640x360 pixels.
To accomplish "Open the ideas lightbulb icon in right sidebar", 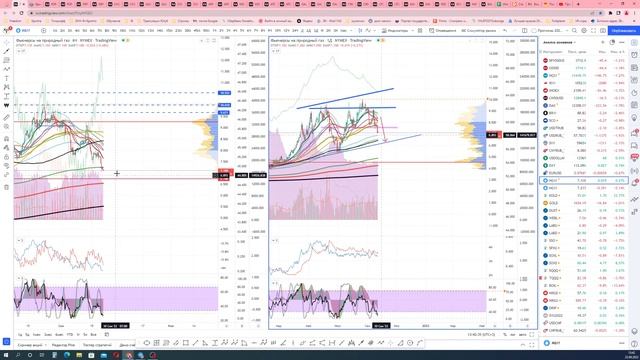I will click(634, 118).
